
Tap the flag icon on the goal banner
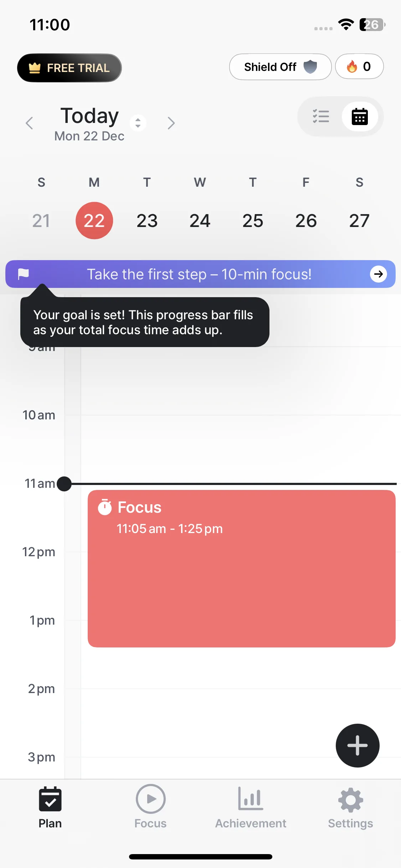(24, 274)
